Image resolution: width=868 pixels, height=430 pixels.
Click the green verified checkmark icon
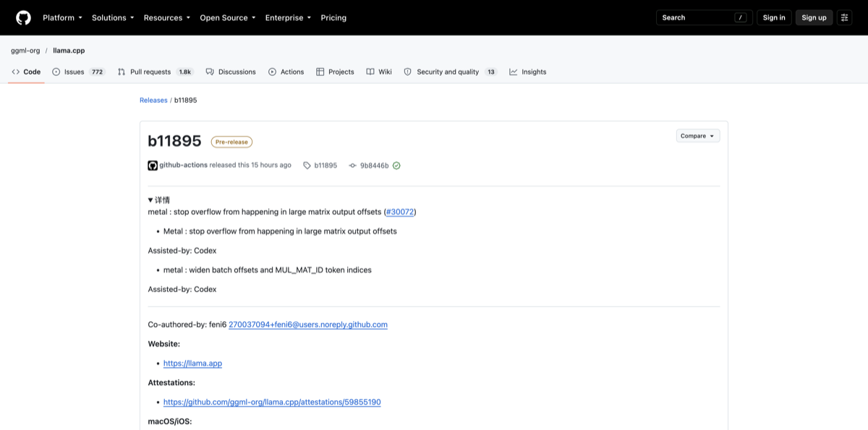click(x=396, y=166)
